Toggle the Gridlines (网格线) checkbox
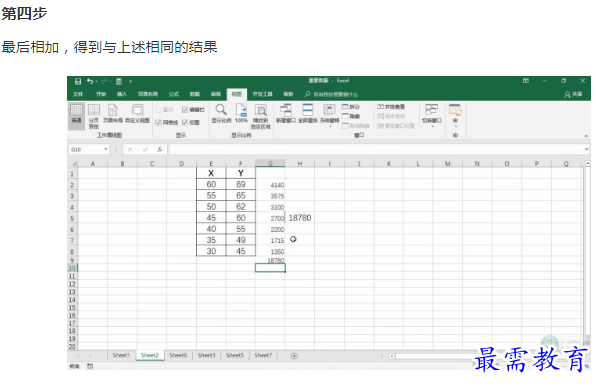596x391 pixels. coord(159,122)
